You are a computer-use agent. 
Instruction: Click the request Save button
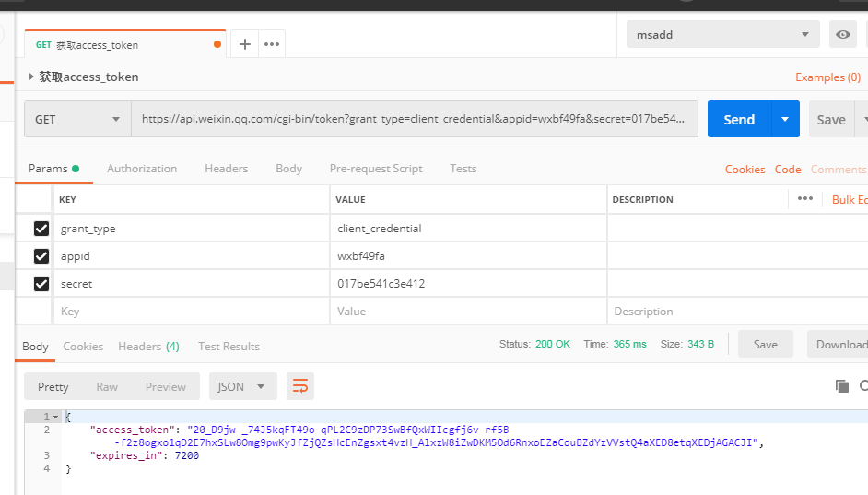pyautogui.click(x=831, y=119)
